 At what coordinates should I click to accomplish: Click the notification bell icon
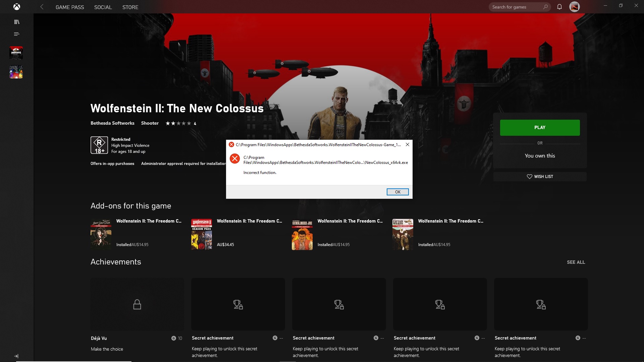coord(559,7)
